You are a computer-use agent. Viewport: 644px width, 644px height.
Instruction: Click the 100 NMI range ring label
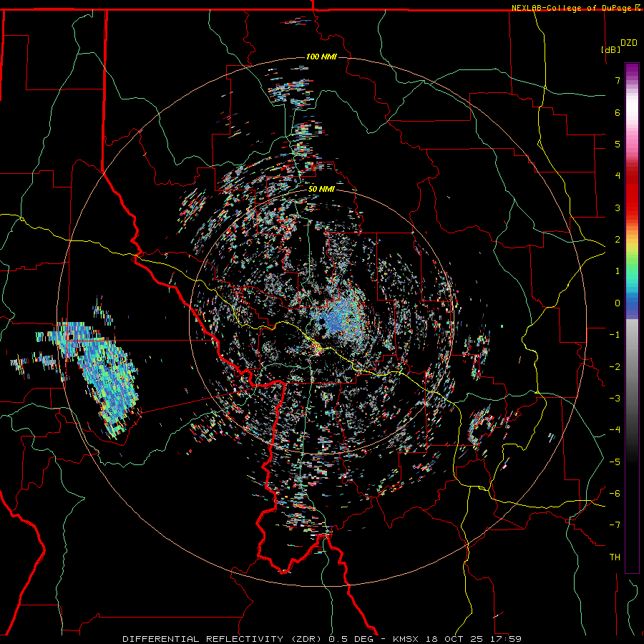click(x=321, y=57)
